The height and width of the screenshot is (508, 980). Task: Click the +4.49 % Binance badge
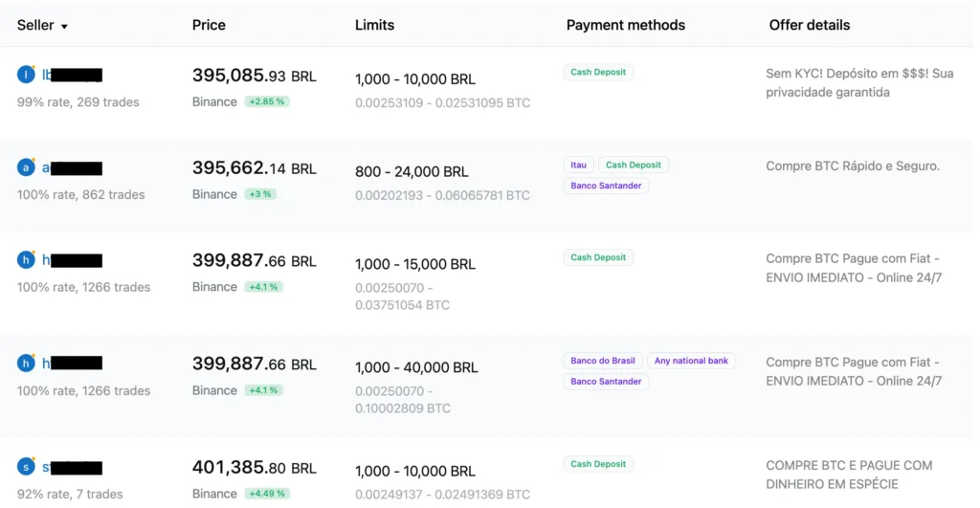(267, 494)
